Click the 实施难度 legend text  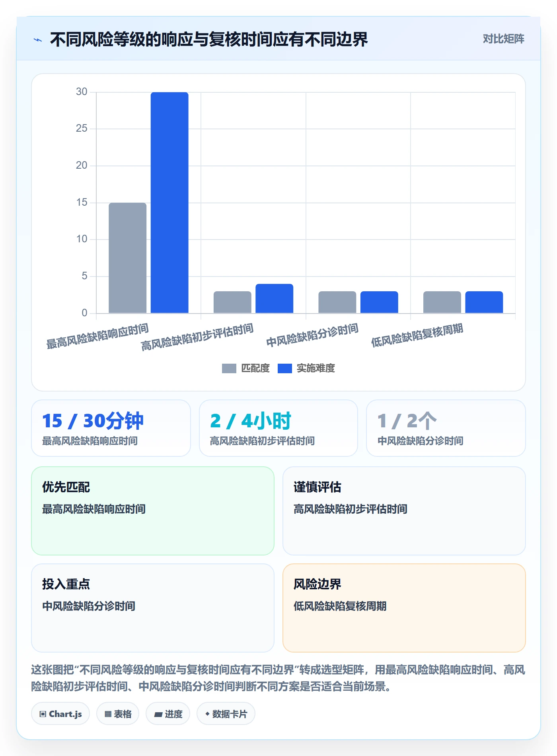point(316,368)
